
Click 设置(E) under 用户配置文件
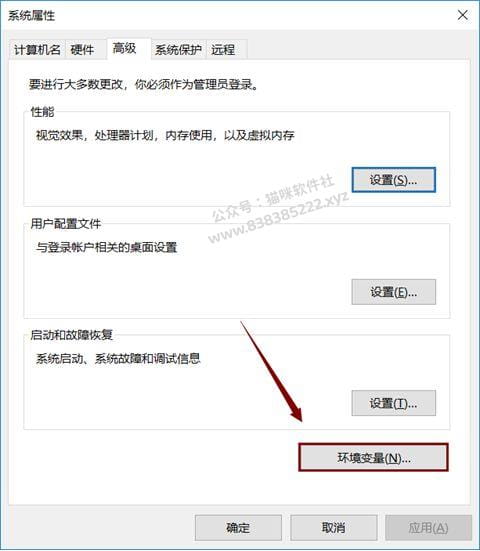click(394, 292)
